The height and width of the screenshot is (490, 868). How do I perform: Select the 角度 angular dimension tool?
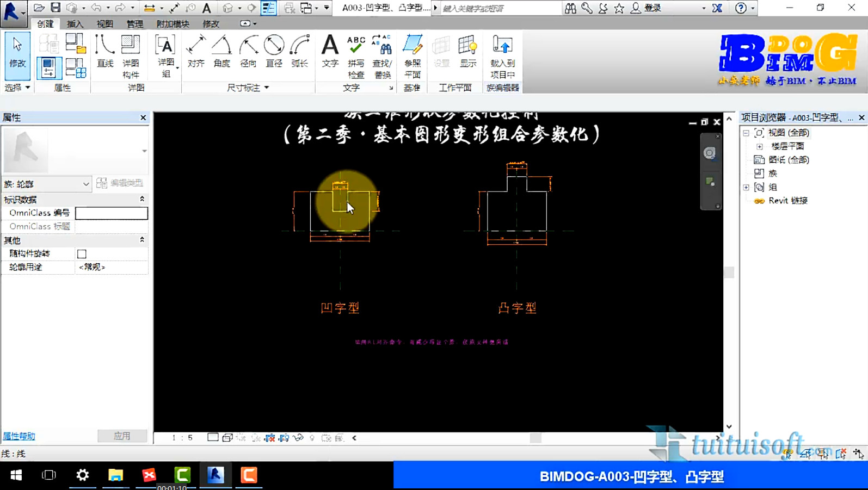(x=221, y=52)
